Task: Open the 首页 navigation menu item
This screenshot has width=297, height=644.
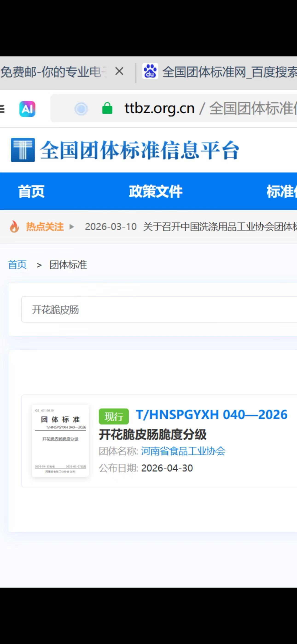Action: tap(31, 191)
